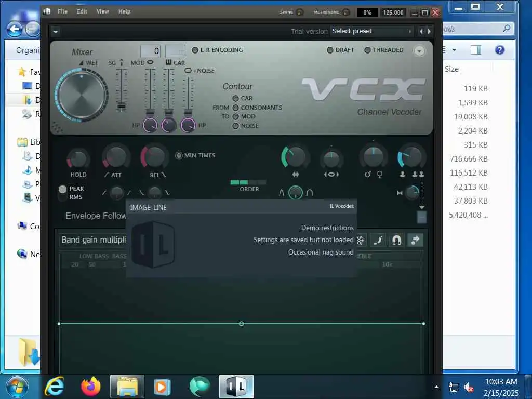The height and width of the screenshot is (399, 532).
Task: Click the Explorer Back button
Action: pyautogui.click(x=15, y=29)
